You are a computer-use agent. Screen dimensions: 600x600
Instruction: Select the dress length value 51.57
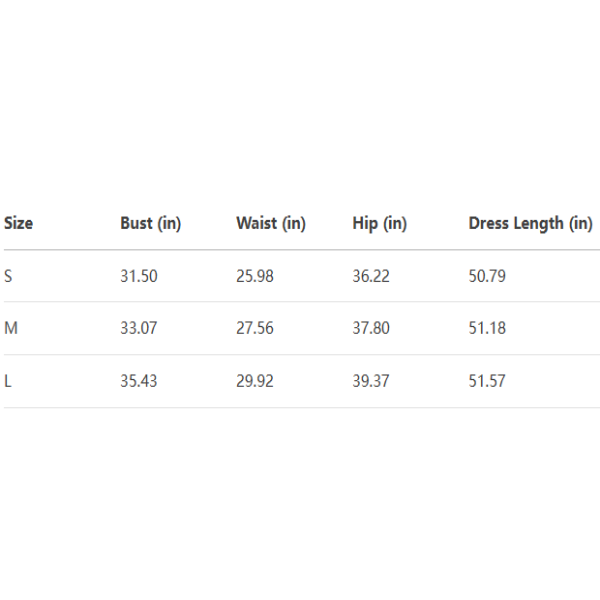[487, 381]
